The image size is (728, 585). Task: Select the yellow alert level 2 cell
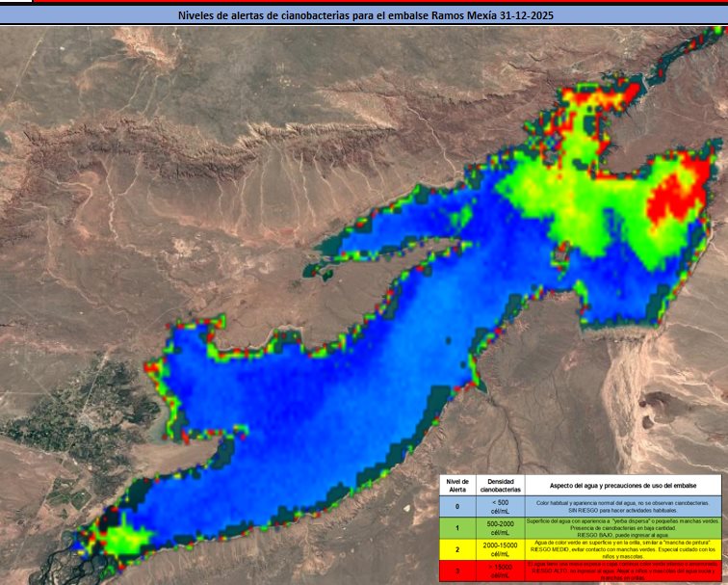[458, 549]
